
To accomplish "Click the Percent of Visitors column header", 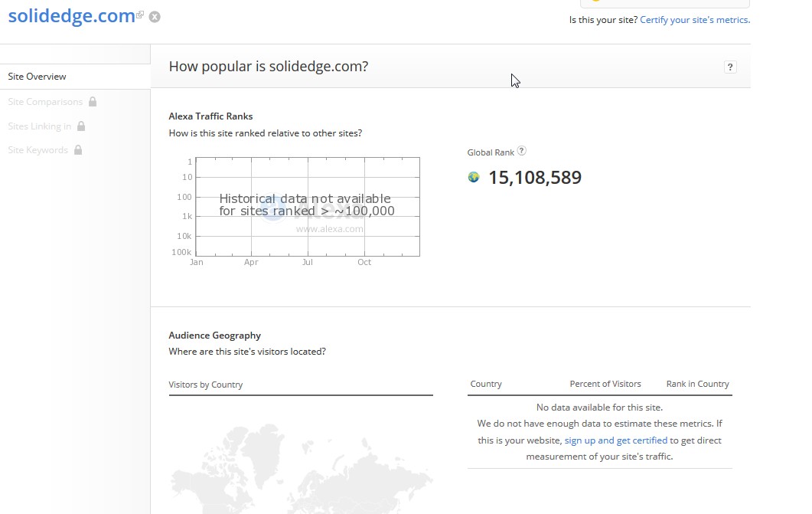I will pyautogui.click(x=605, y=384).
